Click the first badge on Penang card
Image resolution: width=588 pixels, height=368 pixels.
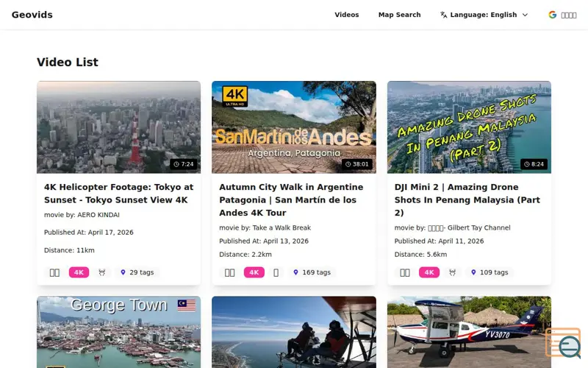point(405,272)
